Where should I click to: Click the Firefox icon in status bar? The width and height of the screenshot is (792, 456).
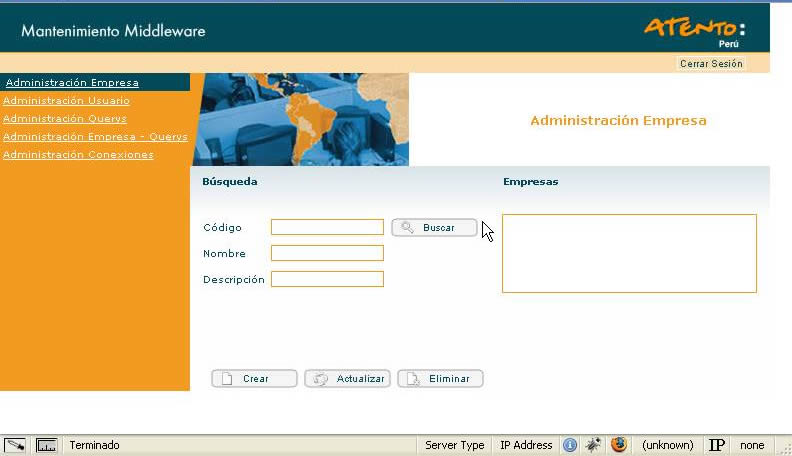(x=619, y=445)
